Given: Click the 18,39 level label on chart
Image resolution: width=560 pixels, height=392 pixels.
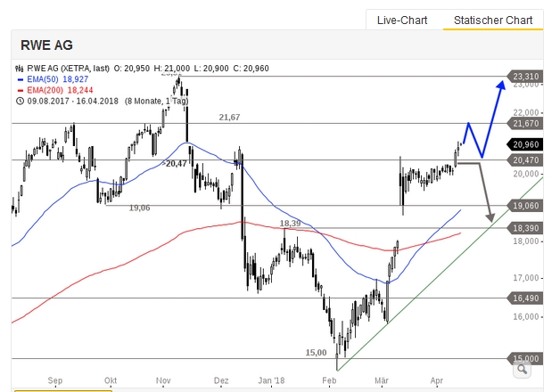Looking at the screenshot, I should tap(290, 224).
